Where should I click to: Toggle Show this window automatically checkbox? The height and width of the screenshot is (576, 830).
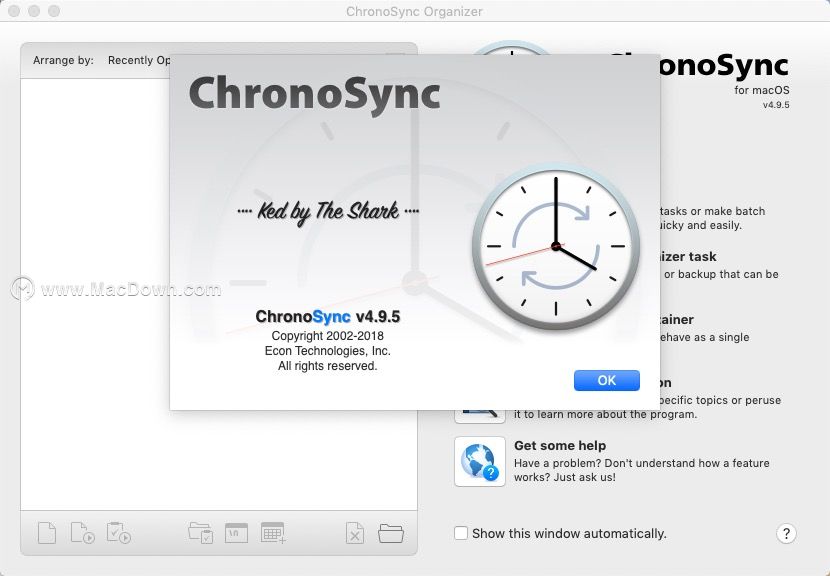click(x=461, y=533)
